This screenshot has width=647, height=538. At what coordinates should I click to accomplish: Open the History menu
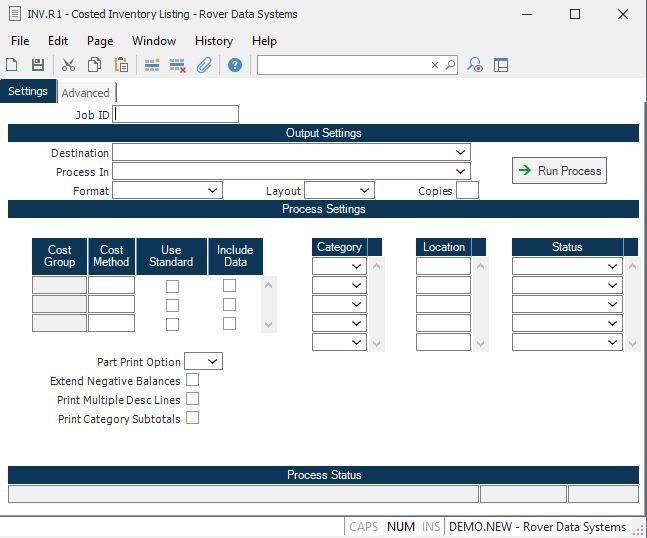point(214,41)
